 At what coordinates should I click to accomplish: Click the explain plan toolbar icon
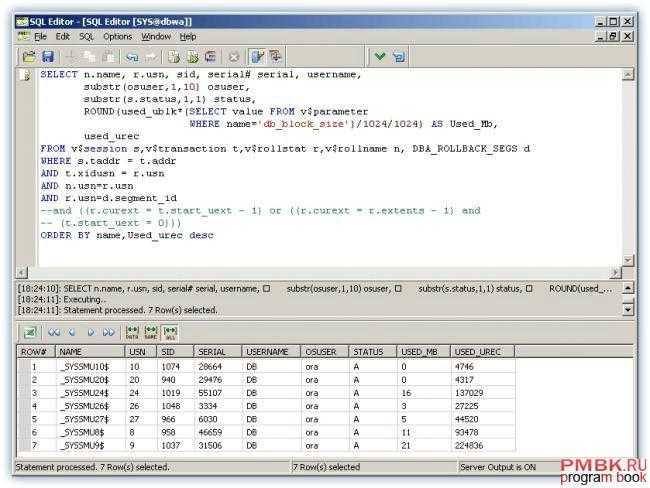click(x=211, y=57)
